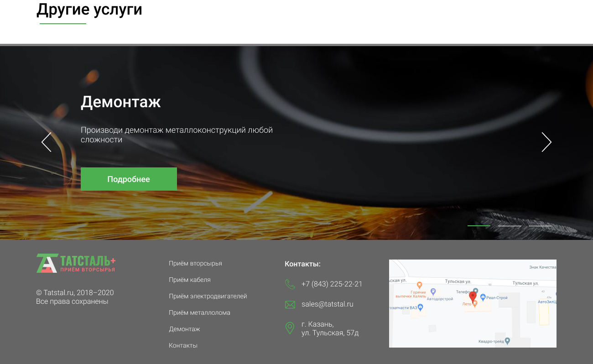The height and width of the screenshot is (364, 593).
Task: Click Горячие выпечки Халяль map marker
Action: click(420, 285)
